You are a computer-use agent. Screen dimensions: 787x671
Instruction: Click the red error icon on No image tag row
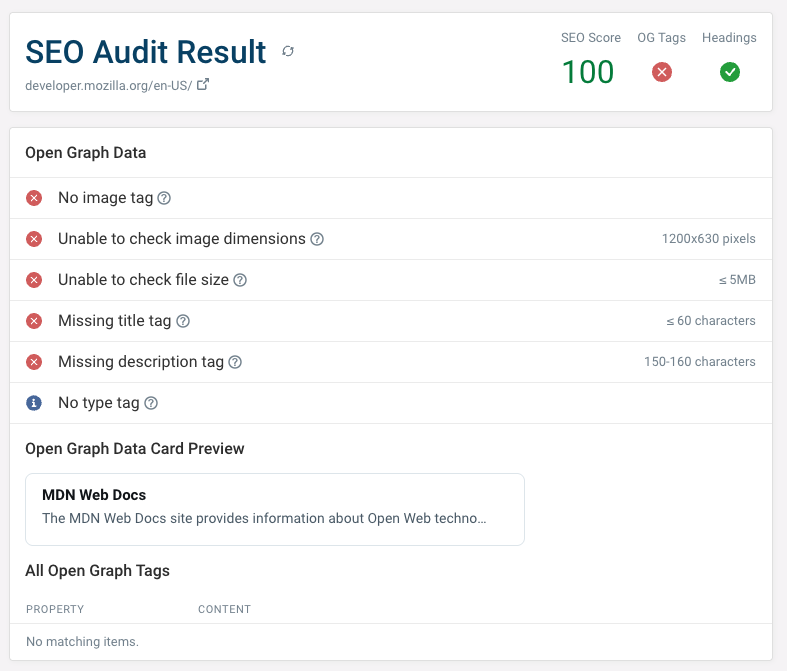tap(34, 198)
